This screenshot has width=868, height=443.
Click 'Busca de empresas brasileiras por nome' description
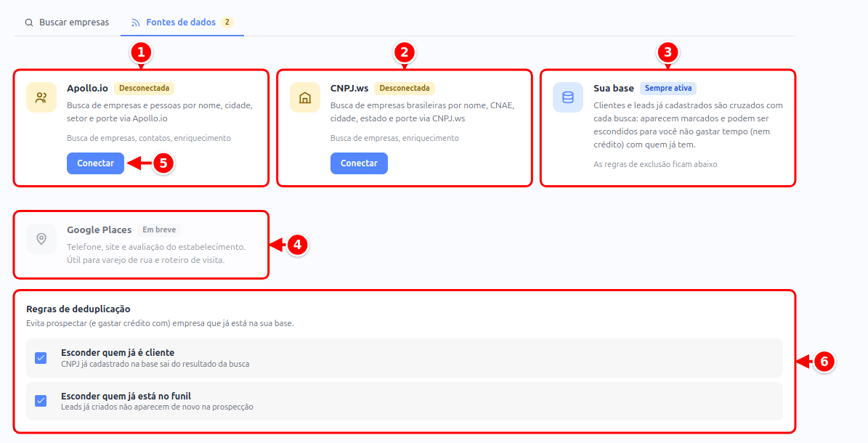pos(422,112)
